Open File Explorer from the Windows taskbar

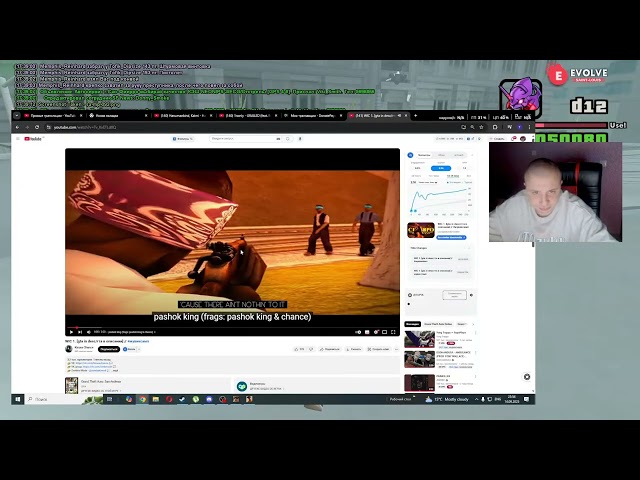coord(156,399)
